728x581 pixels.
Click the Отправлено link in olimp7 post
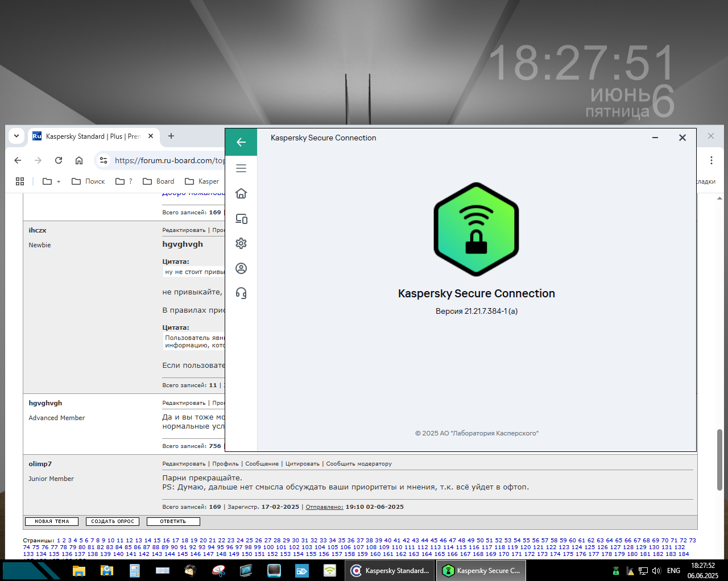pyautogui.click(x=324, y=507)
